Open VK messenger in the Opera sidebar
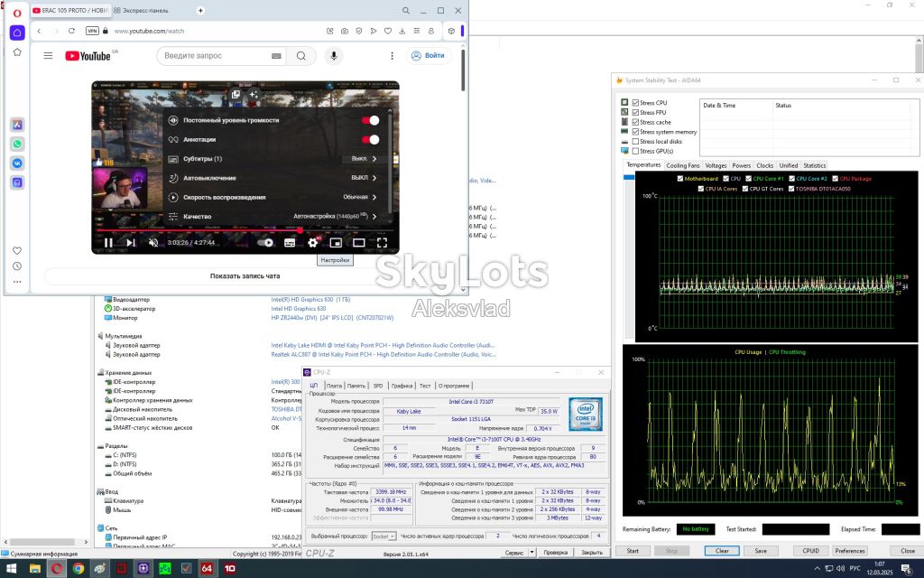This screenshot has width=924, height=578. point(17,163)
